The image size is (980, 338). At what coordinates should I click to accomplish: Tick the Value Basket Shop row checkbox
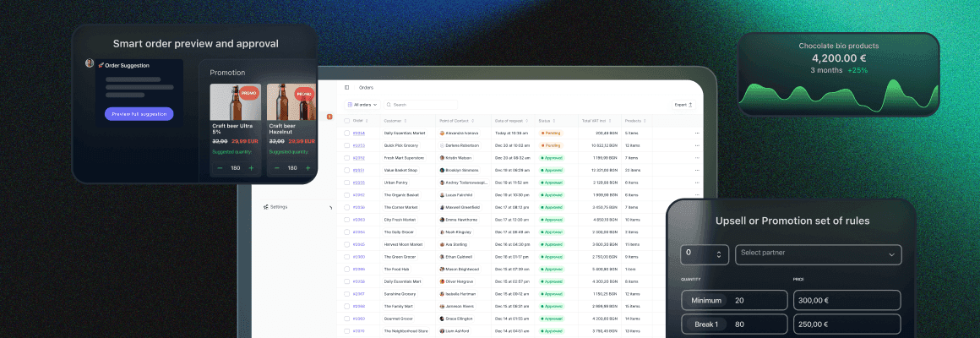coord(347,170)
